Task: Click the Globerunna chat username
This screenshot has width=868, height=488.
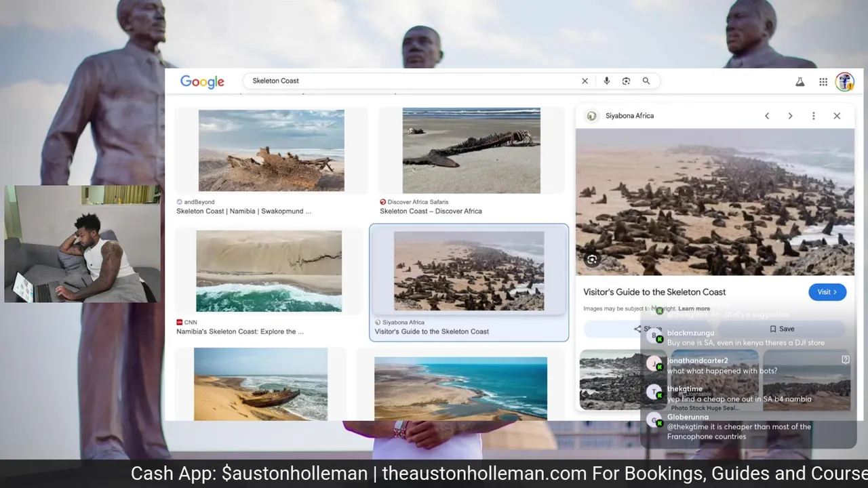Action: point(688,418)
